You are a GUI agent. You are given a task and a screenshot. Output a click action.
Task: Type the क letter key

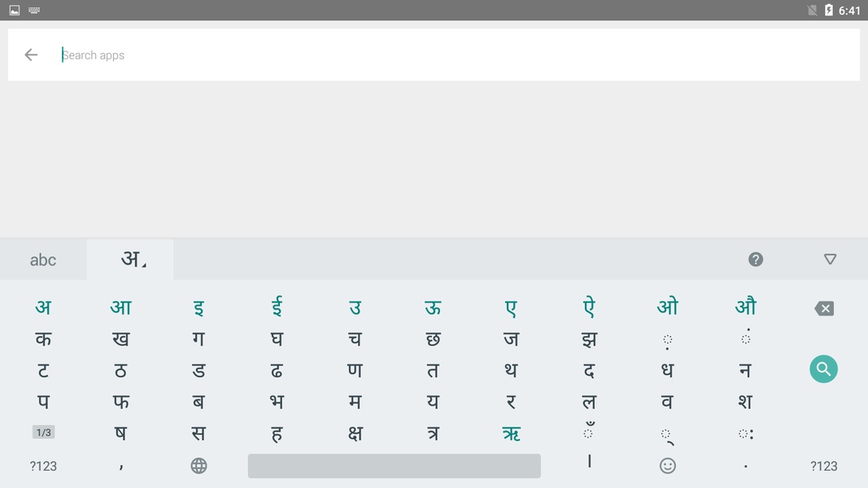(43, 338)
